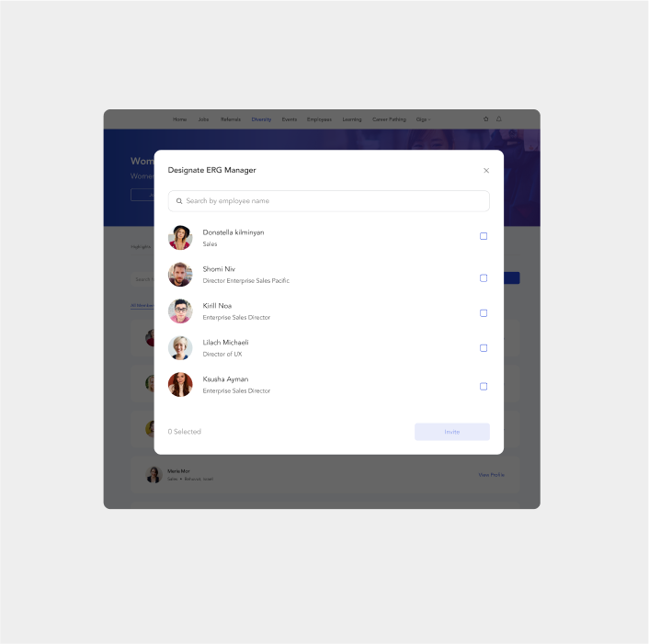Go to the Employees menu item
649x644 pixels.
pyautogui.click(x=319, y=119)
